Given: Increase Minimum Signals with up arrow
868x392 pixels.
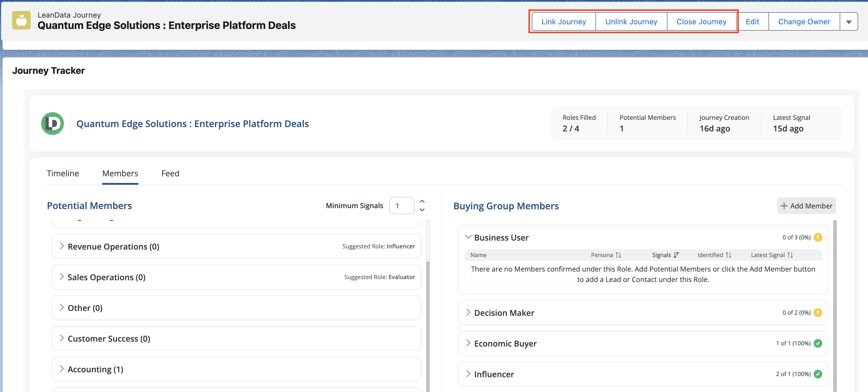Looking at the screenshot, I should tap(422, 201).
